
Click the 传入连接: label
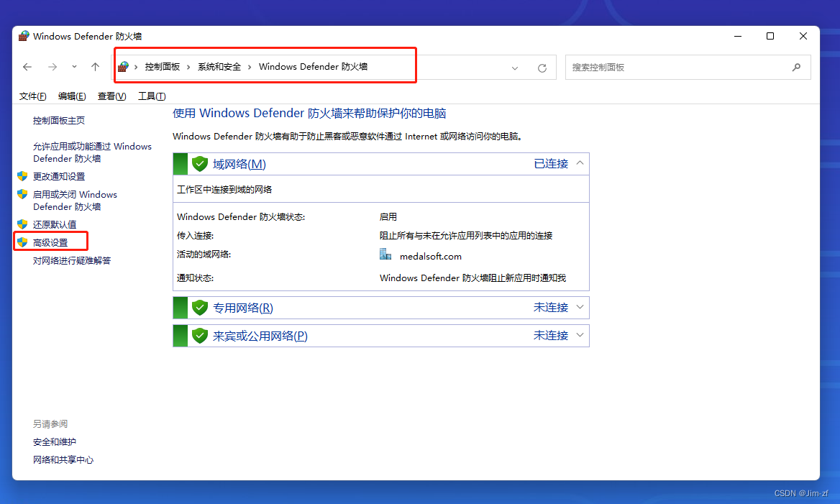(195, 236)
